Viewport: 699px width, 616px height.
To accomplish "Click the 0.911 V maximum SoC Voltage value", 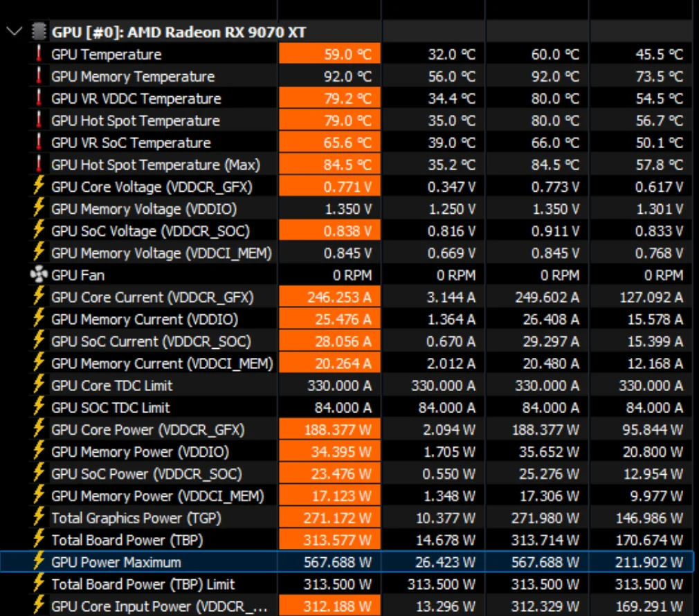I will (x=556, y=231).
